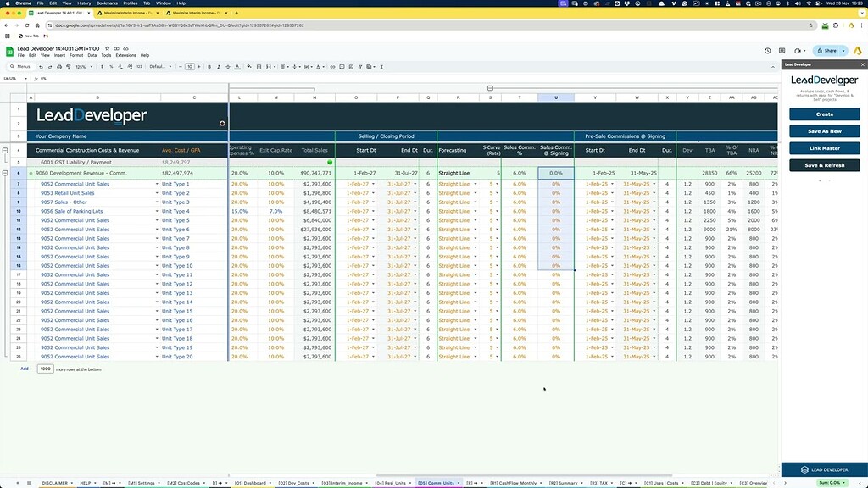Apply strikethrough formatting
868x488 pixels.
(x=227, y=67)
